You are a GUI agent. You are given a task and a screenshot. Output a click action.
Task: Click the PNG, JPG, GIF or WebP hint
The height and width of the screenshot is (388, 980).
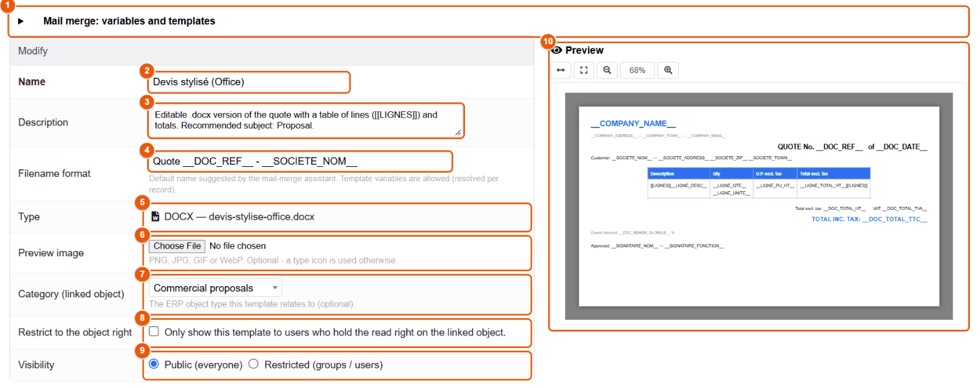[273, 260]
